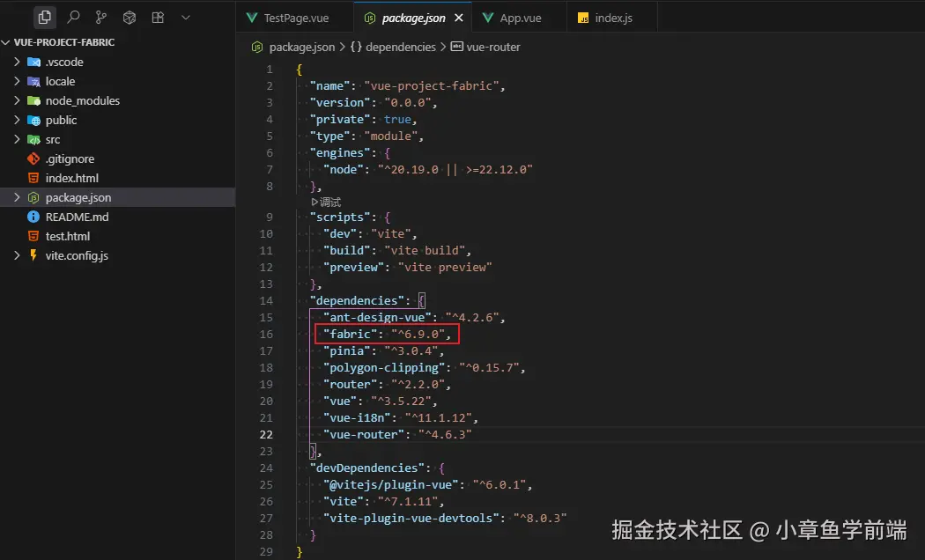Image resolution: width=925 pixels, height=560 pixels.
Task: Switch to the index.js tab
Action: point(613,18)
